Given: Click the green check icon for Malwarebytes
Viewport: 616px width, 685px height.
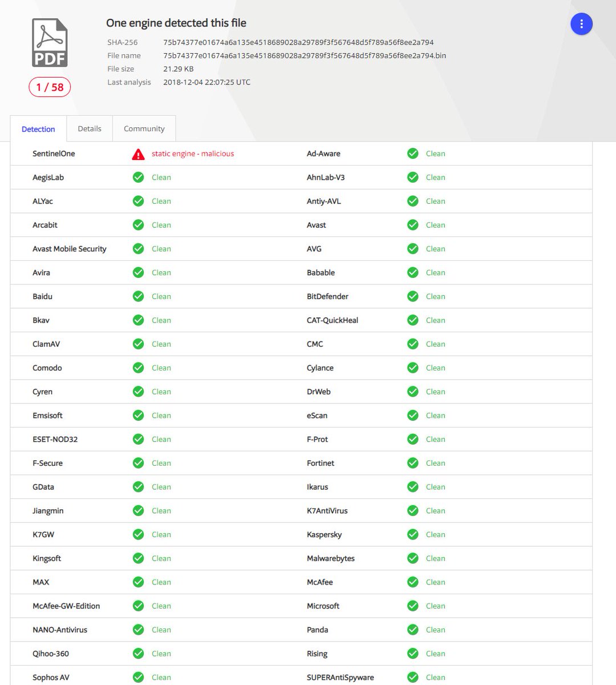Looking at the screenshot, I should pos(412,558).
